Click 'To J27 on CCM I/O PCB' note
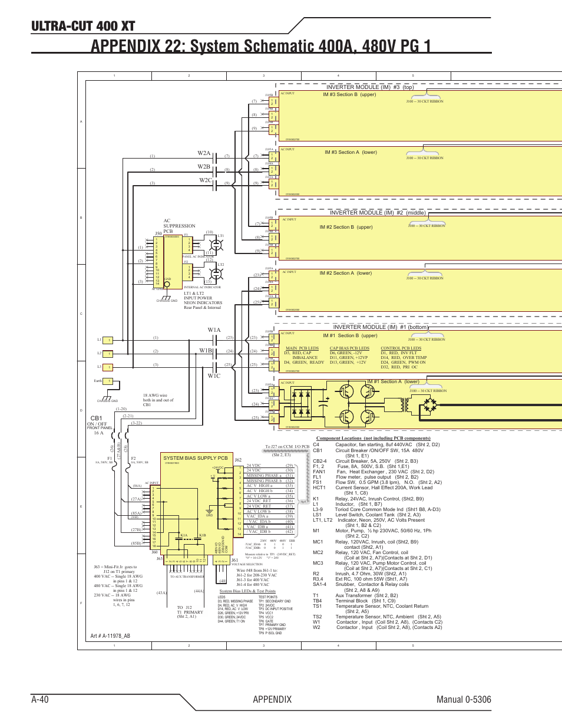 287,447
